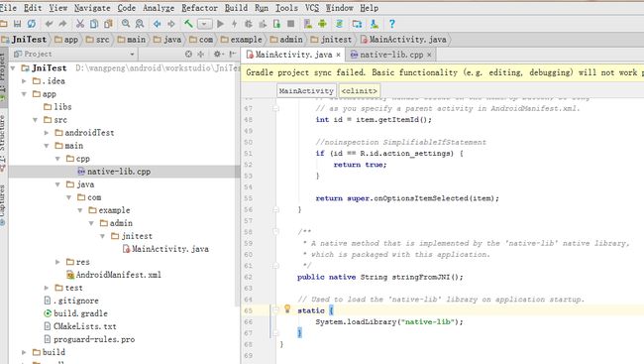Expand the androidTest folder
The image size is (644, 364).
click(47, 133)
